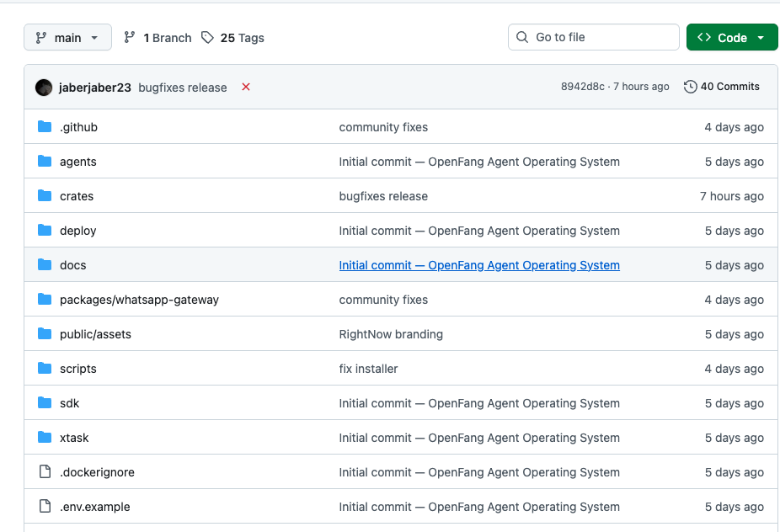
Task: Click the branch icon beside "1 Branch"
Action: point(129,37)
